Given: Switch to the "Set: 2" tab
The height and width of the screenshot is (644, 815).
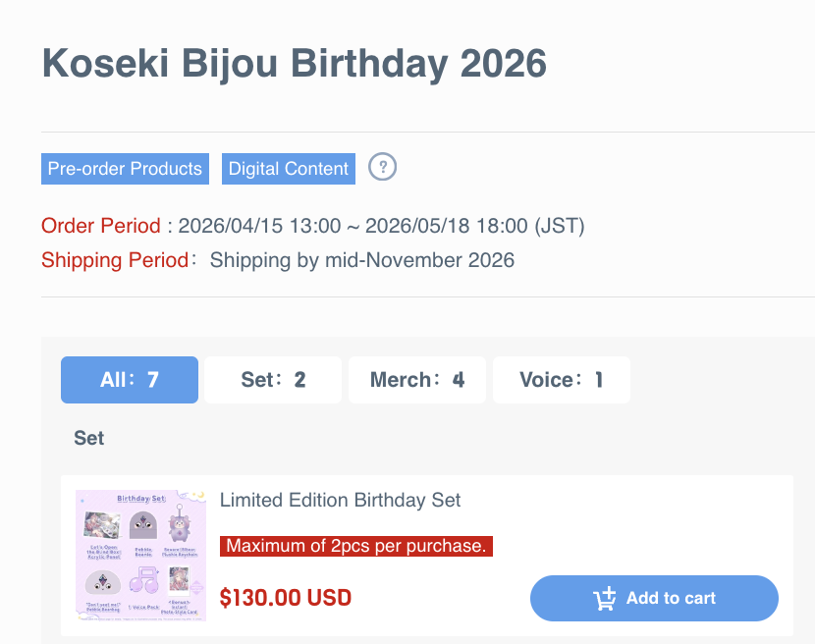Looking at the screenshot, I should (x=273, y=380).
